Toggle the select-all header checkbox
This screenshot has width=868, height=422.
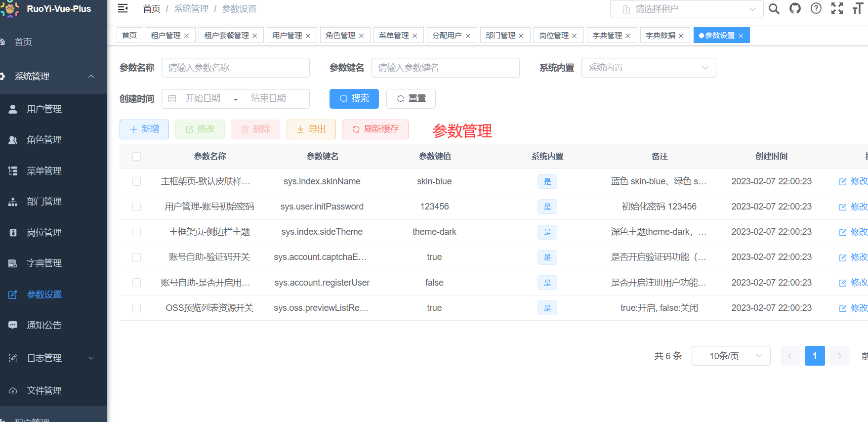(137, 156)
